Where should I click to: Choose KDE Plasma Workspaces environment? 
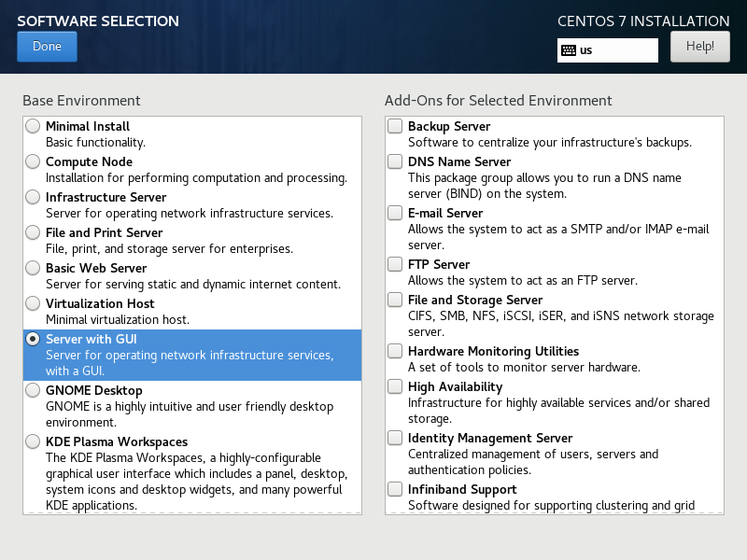pos(34,441)
